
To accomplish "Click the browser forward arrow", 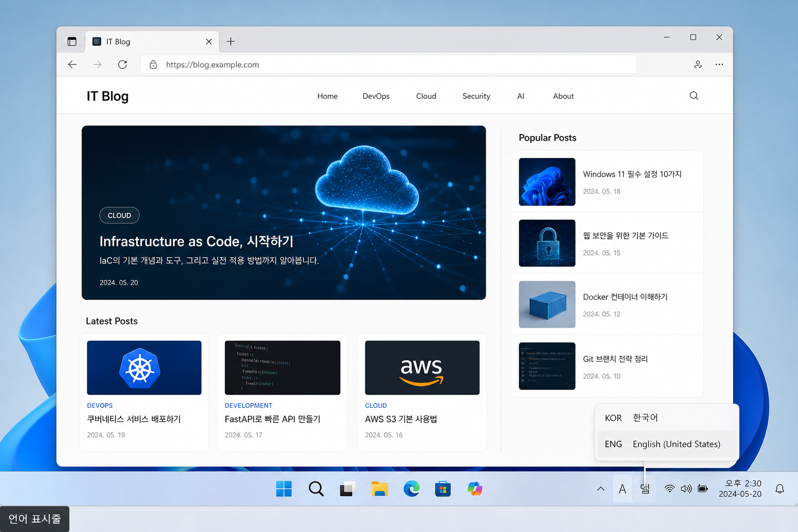I will [97, 64].
